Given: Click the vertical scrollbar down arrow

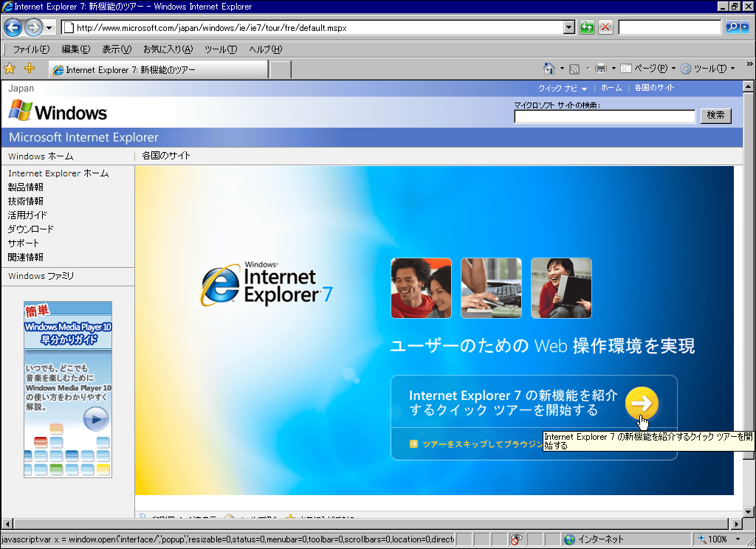Looking at the screenshot, I should pyautogui.click(x=749, y=511).
